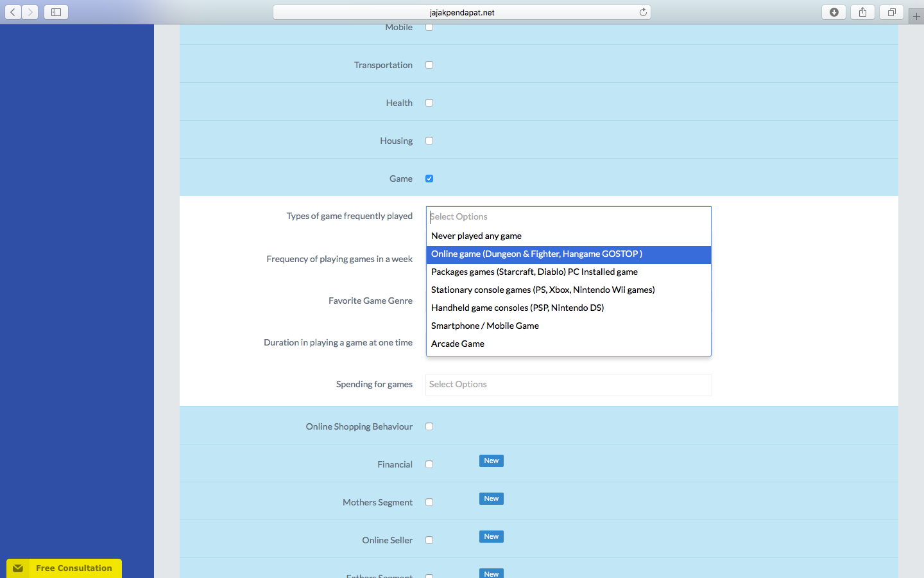924x578 pixels.
Task: Show the Safari sidebar
Action: point(56,12)
